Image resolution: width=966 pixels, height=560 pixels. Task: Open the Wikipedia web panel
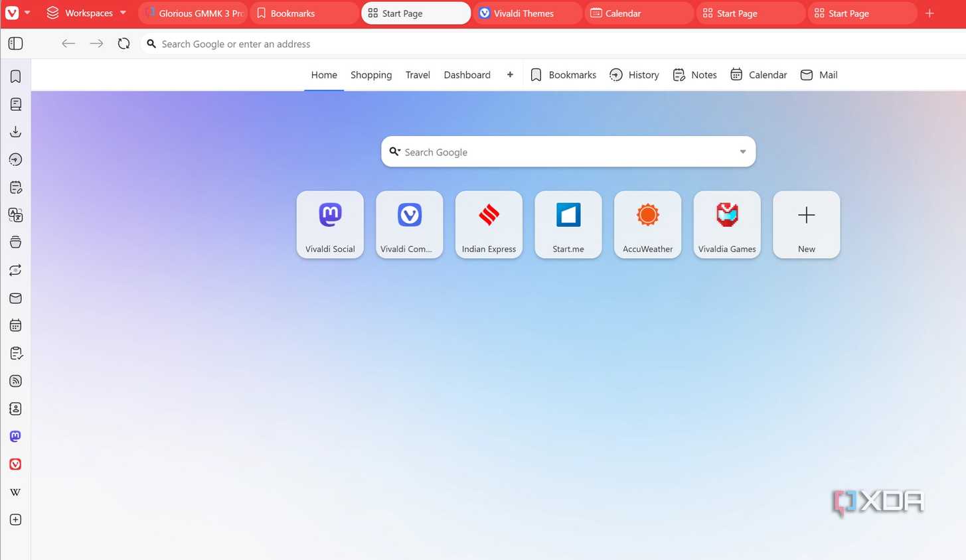click(x=15, y=492)
